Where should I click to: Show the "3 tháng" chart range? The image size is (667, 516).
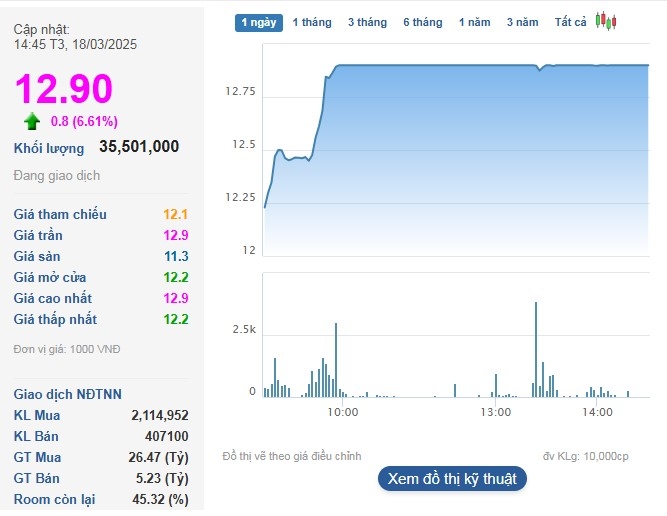[367, 22]
